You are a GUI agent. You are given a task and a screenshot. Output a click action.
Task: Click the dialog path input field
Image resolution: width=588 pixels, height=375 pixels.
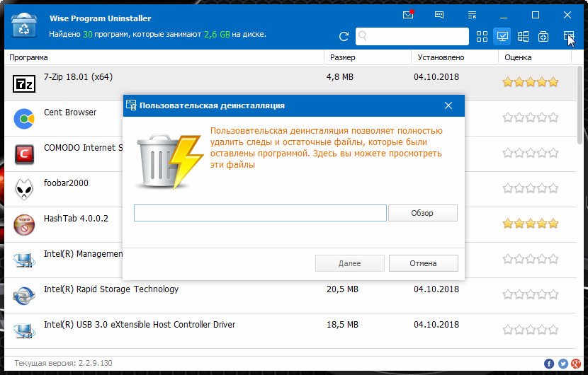[x=260, y=213]
